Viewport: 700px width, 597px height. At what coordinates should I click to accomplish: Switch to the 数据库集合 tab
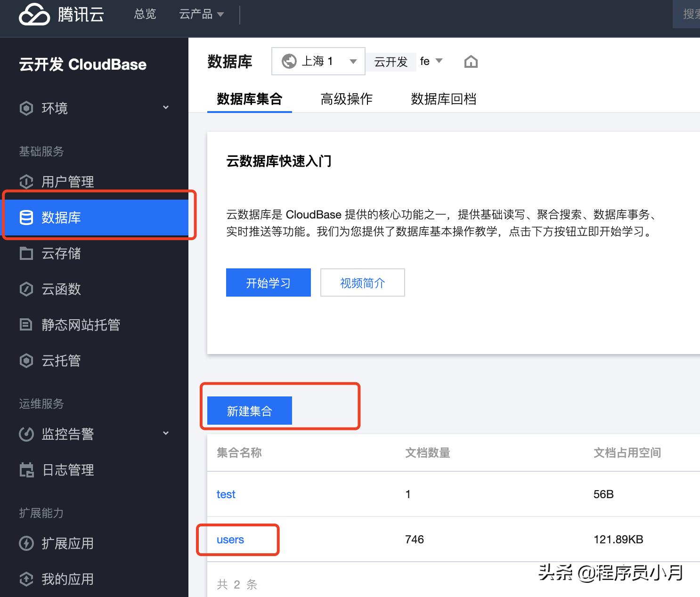[250, 99]
